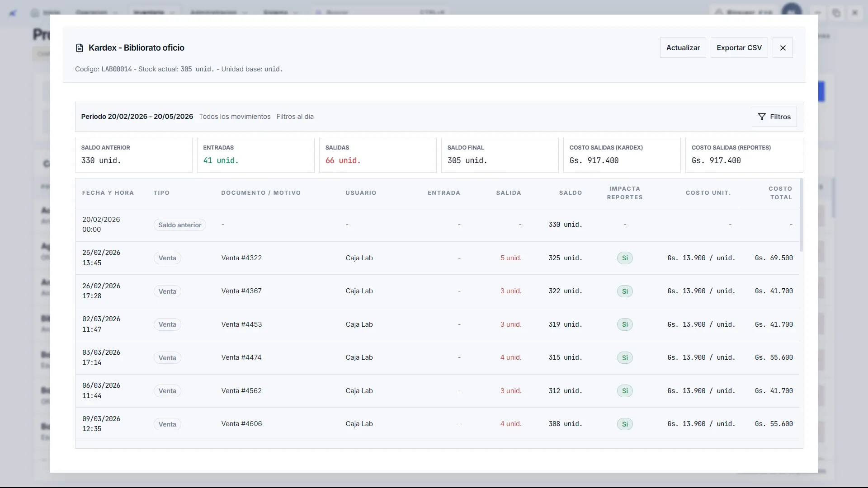Image resolution: width=868 pixels, height=488 pixels.
Task: Close the Kardex dialog with X
Action: 783,47
